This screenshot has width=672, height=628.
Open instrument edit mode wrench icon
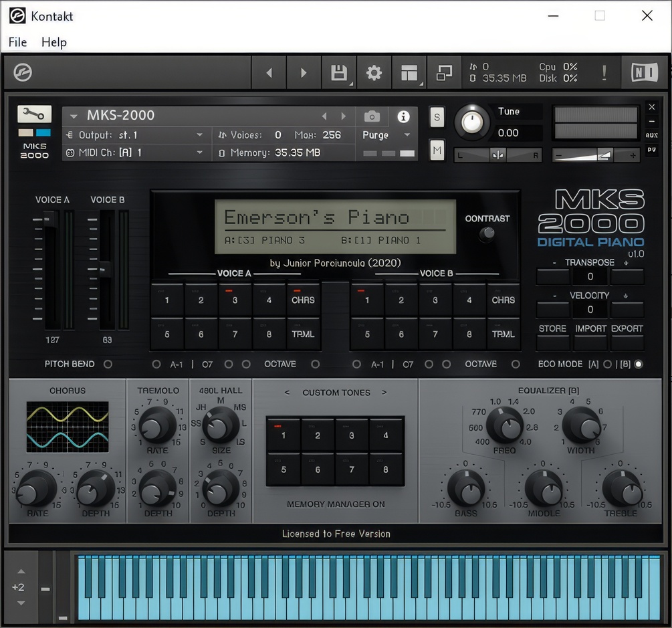(34, 114)
